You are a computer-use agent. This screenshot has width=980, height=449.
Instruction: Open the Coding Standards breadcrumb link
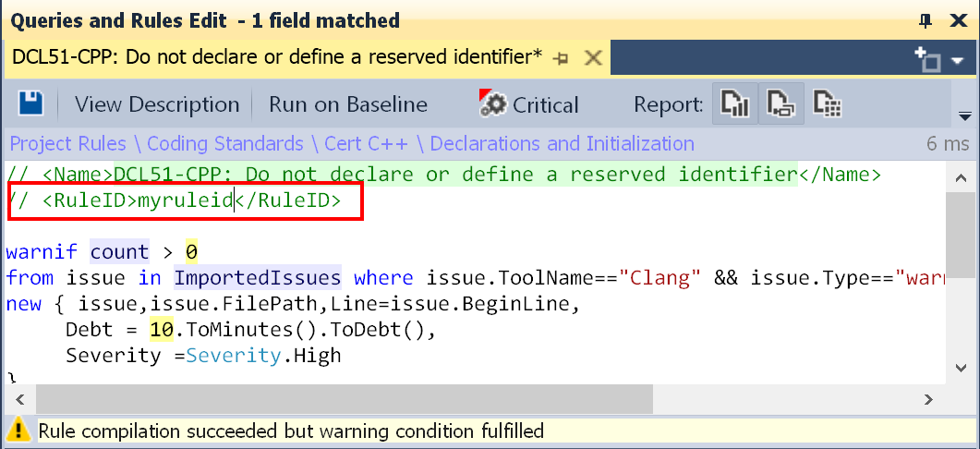click(224, 143)
